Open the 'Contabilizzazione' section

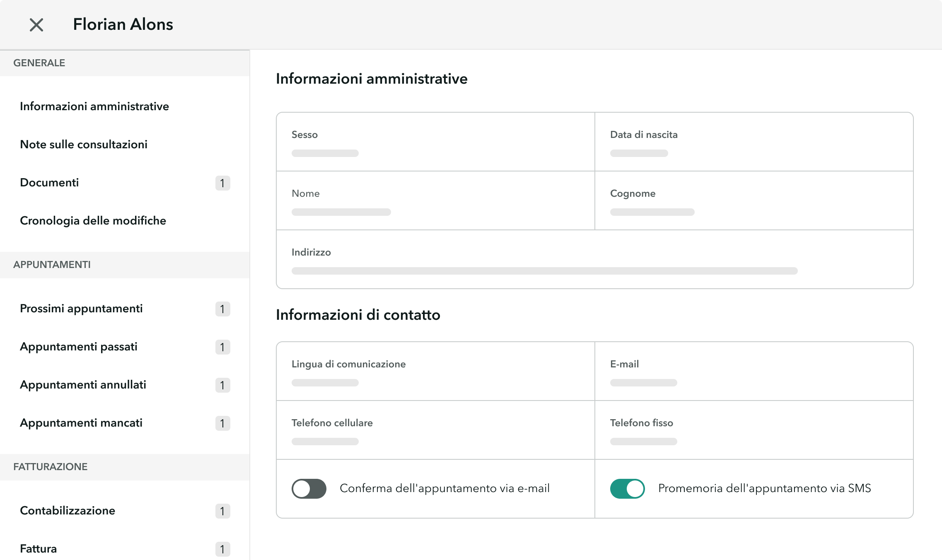coord(68,510)
